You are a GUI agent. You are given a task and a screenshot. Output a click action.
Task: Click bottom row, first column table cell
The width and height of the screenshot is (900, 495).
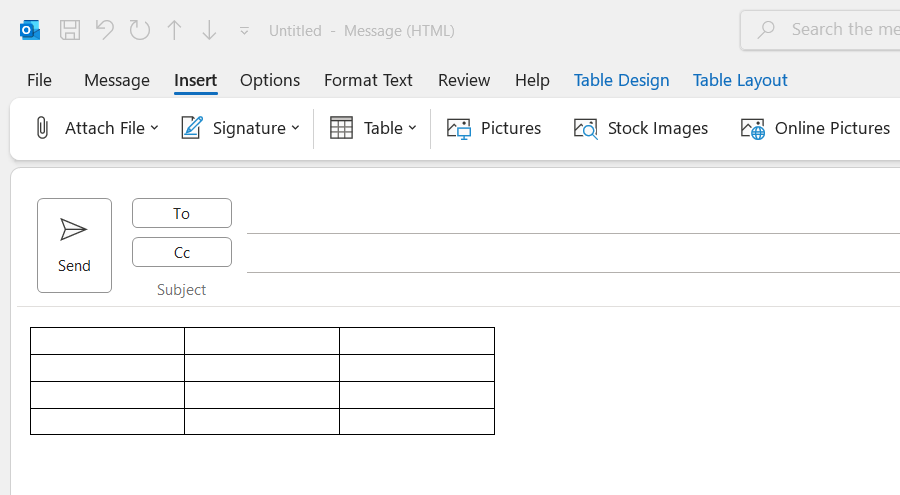coord(107,421)
